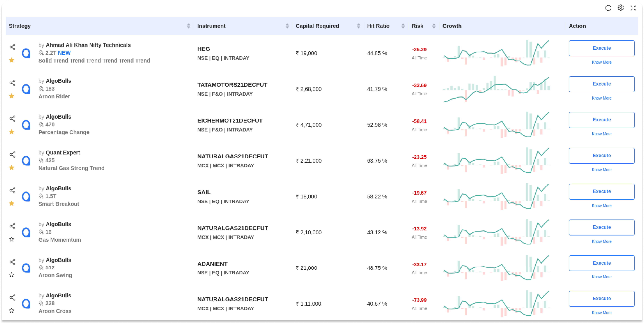The width and height of the screenshot is (644, 336).
Task: Unfavorite Natural Gas Strong Trend star
Action: (x=11, y=168)
